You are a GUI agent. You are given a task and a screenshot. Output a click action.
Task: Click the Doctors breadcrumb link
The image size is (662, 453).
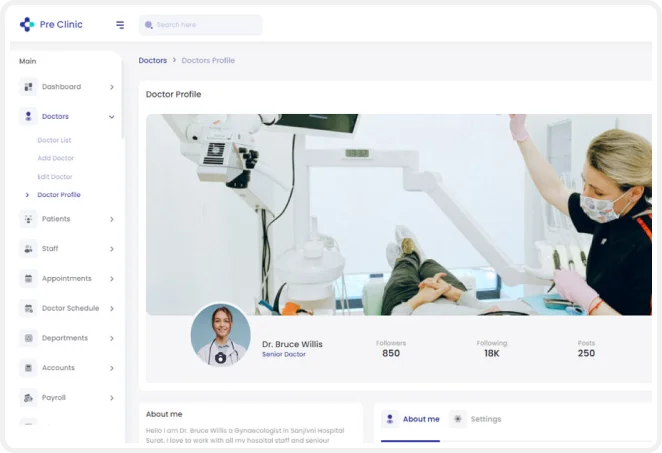pos(153,60)
